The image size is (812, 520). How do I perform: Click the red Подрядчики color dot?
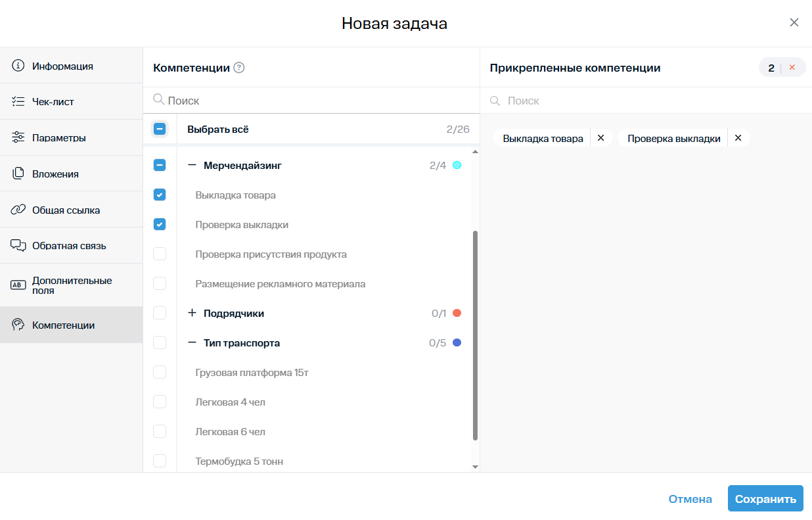(x=457, y=314)
